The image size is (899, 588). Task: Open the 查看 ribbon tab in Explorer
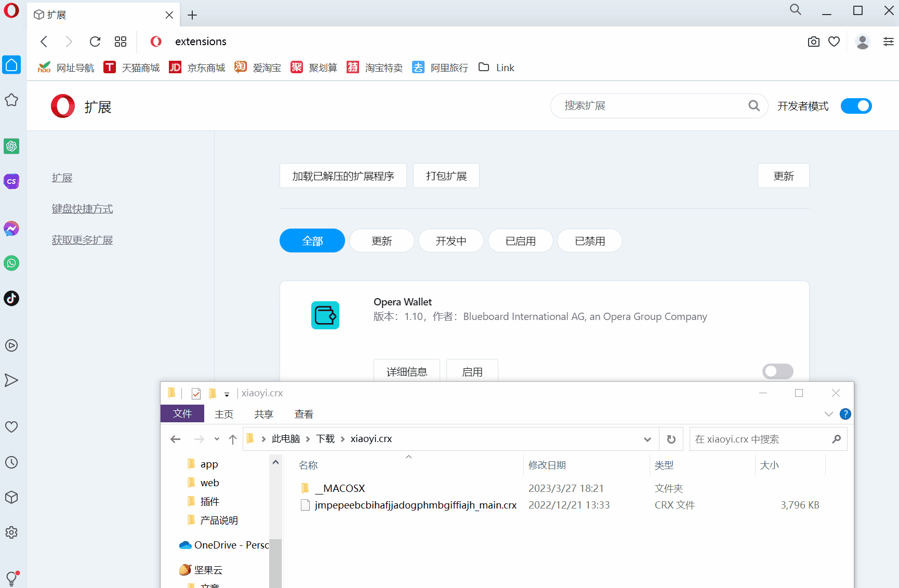tap(303, 414)
